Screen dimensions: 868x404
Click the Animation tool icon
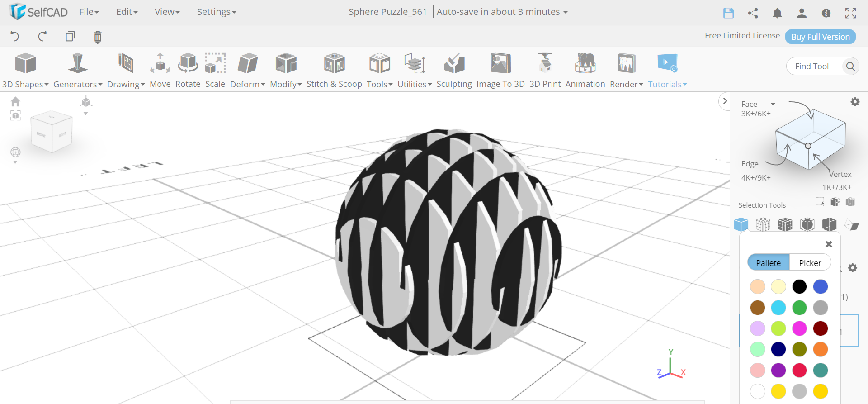coord(585,63)
